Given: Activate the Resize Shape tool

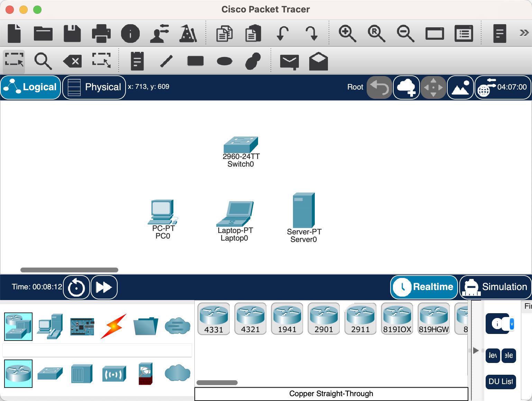Looking at the screenshot, I should pyautogui.click(x=101, y=60).
